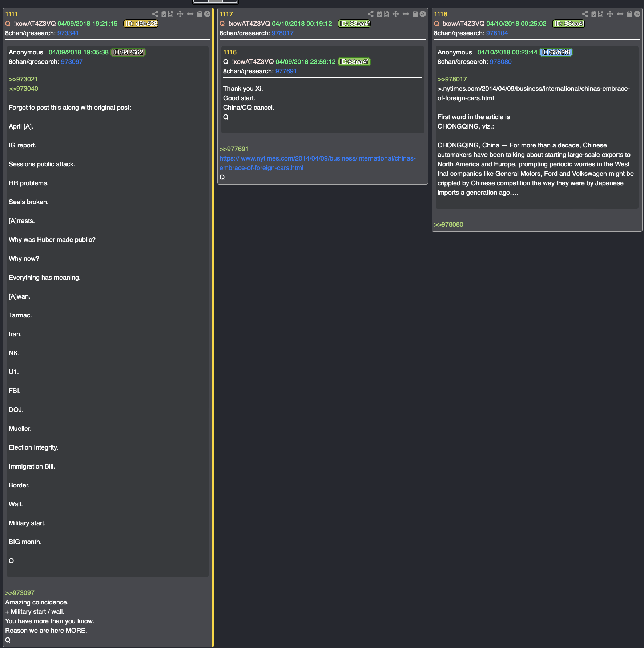Click the orange Q icon on post 1111
The width and height of the screenshot is (644, 648).
click(x=8, y=24)
